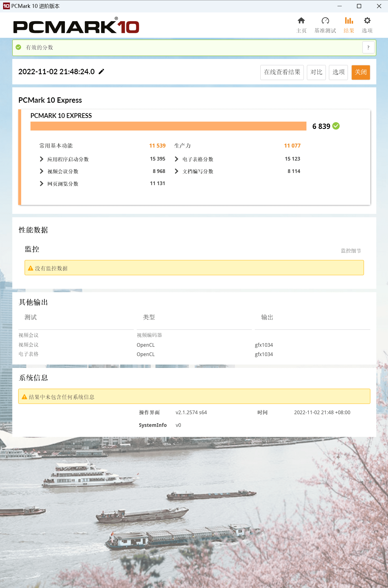The image size is (388, 588).
Task: Click the pencil icon to rename result
Action: point(101,72)
